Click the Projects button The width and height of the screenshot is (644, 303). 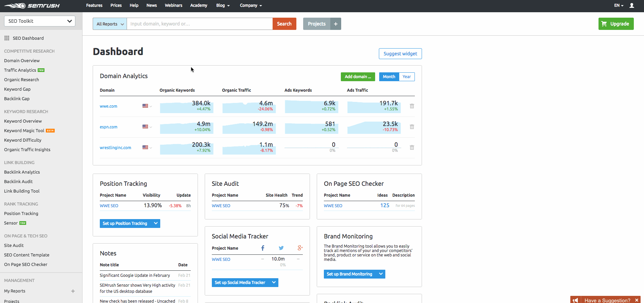317,24
